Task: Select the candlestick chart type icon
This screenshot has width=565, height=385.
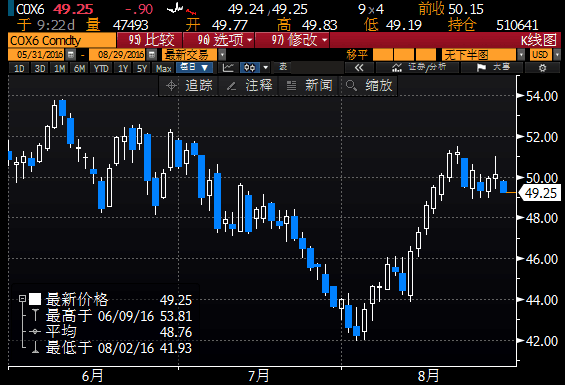Action: (250, 67)
